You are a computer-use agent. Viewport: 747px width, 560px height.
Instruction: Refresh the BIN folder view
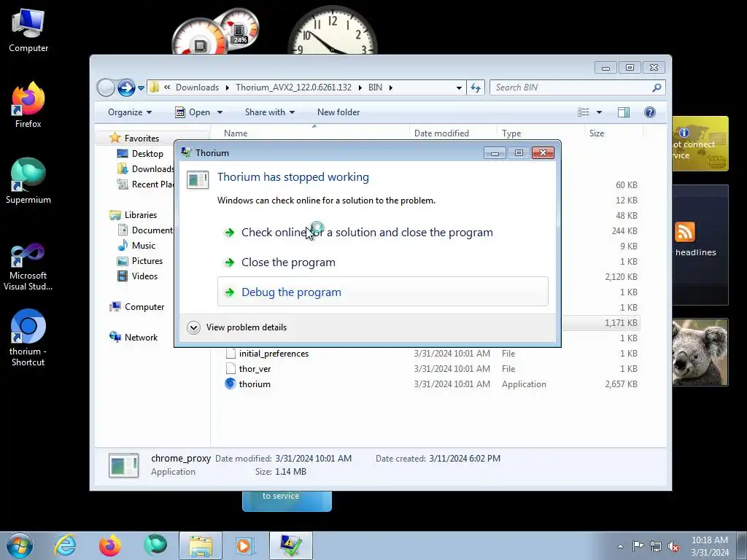(x=476, y=87)
